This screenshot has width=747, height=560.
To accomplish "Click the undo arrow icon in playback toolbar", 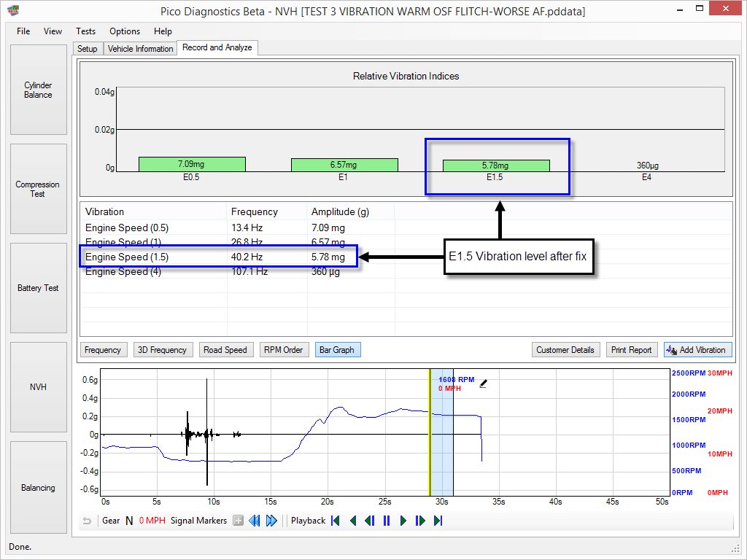I will (87, 521).
